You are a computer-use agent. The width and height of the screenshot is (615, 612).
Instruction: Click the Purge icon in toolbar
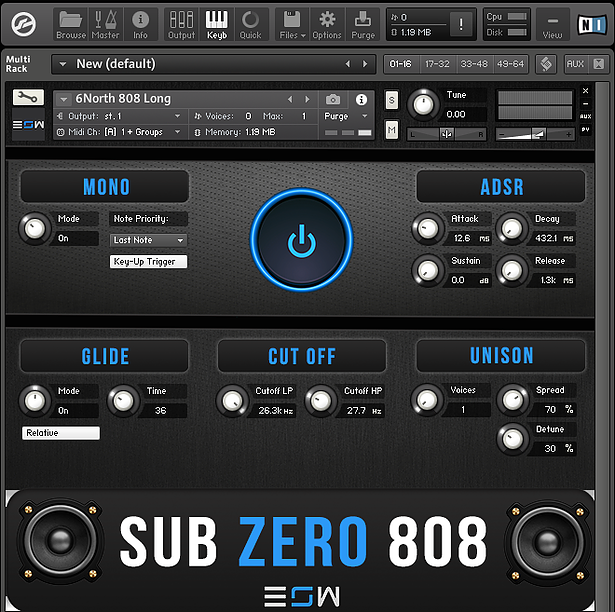pyautogui.click(x=363, y=24)
